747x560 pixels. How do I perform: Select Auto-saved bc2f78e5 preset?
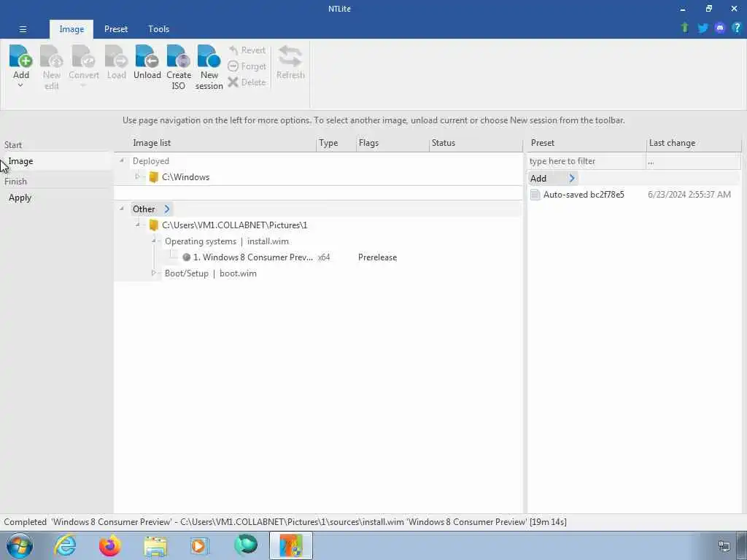584,194
